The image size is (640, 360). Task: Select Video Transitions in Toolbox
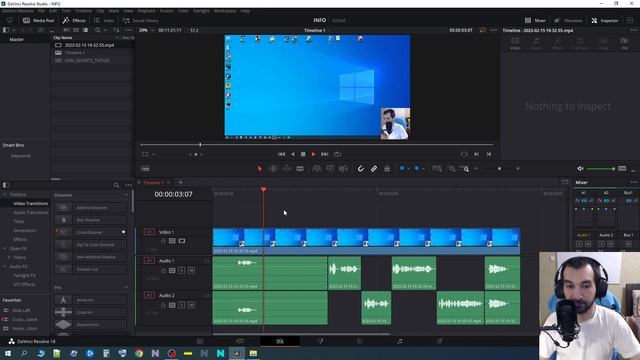[31, 203]
